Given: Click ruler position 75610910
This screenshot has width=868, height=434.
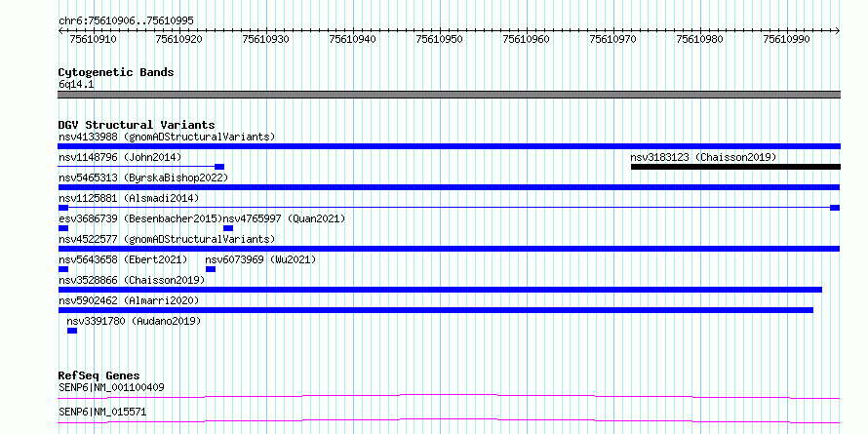Looking at the screenshot, I should click(x=93, y=39).
